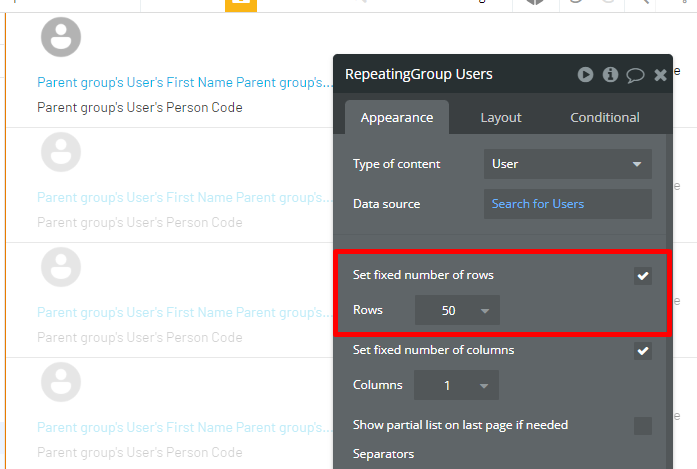Enable Show partial list on last page
The width and height of the screenshot is (697, 469).
[x=643, y=426]
